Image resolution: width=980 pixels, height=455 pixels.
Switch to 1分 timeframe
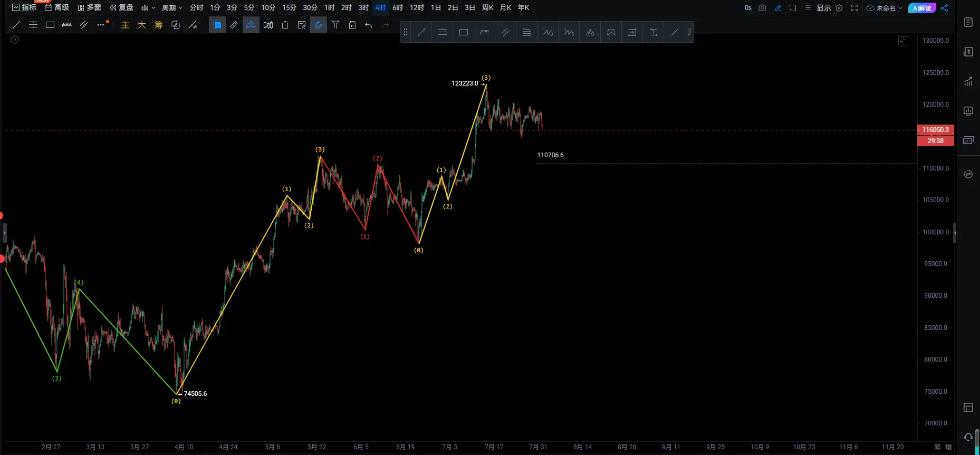click(x=215, y=7)
